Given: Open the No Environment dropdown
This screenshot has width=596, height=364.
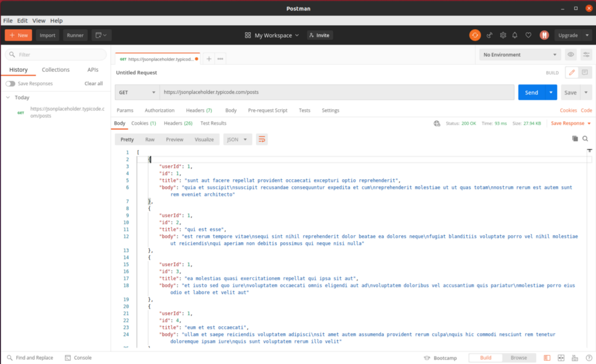Looking at the screenshot, I should click(520, 54).
